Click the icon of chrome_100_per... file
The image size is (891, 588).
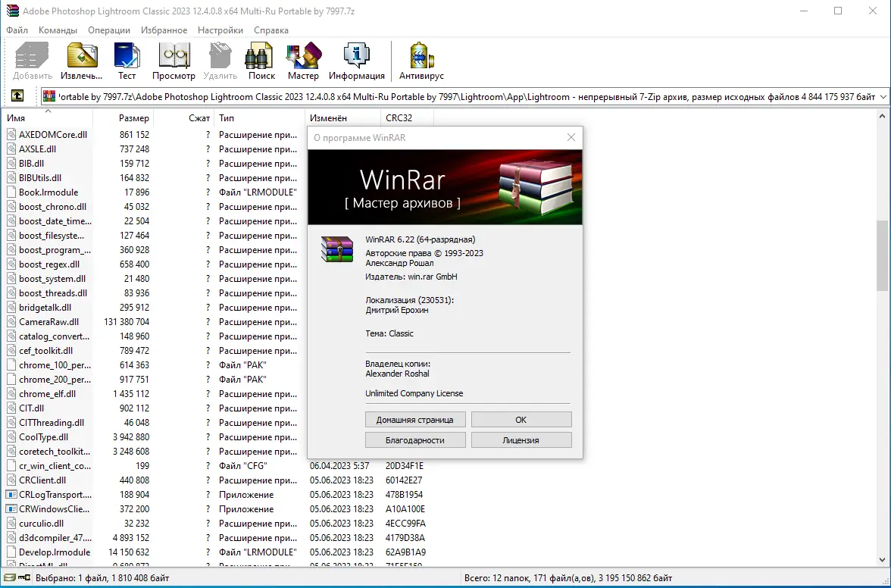[11, 364]
